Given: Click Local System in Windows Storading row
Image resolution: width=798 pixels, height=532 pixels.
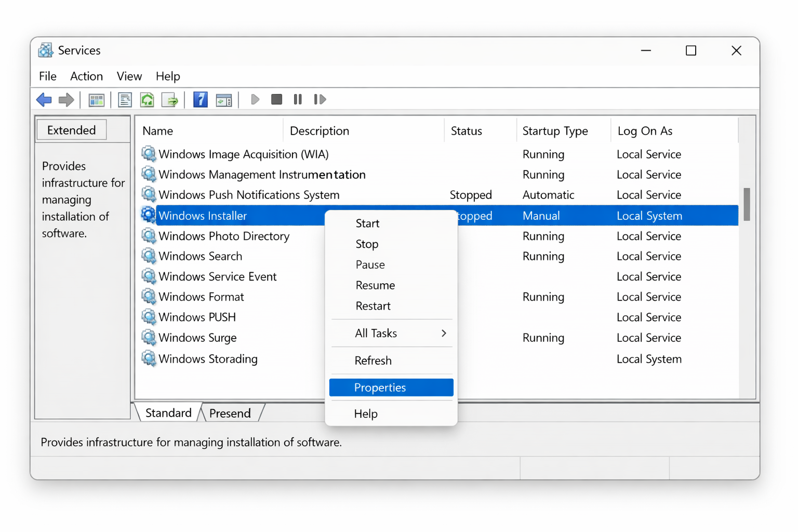Looking at the screenshot, I should 649,359.
